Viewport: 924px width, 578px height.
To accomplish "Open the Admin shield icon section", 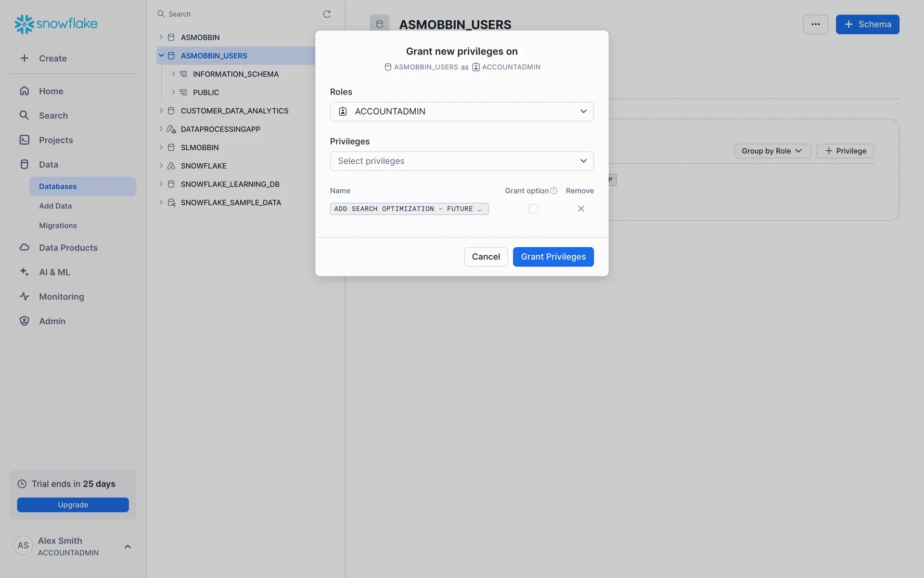I will point(25,321).
